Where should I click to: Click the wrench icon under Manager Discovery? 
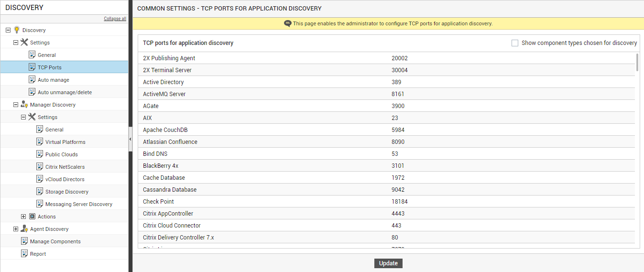coord(32,117)
